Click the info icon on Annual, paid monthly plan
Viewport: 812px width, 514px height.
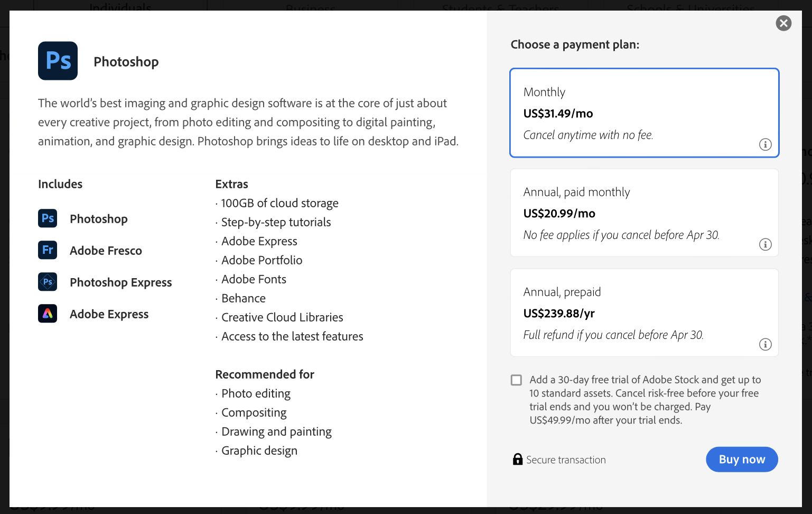coord(765,244)
